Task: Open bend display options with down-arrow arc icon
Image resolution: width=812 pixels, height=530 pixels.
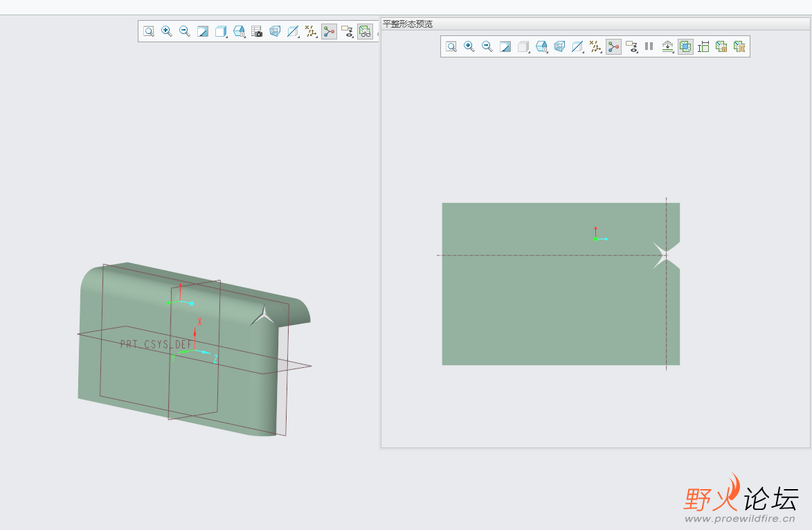Action: tap(667, 46)
